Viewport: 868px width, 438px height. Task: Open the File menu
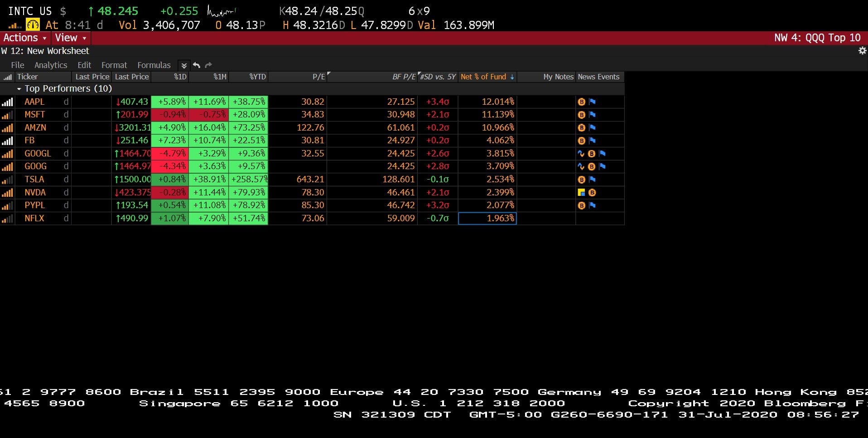tap(18, 65)
